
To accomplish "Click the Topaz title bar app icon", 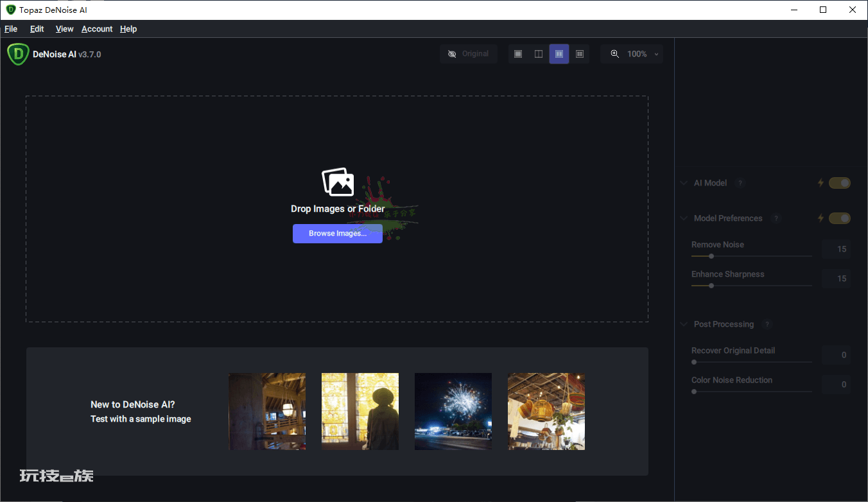I will [11, 10].
